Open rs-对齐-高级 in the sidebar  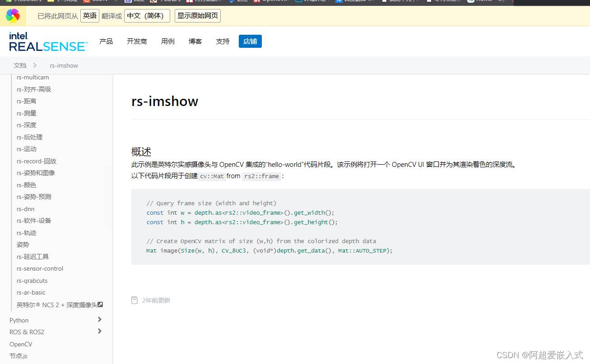click(34, 89)
